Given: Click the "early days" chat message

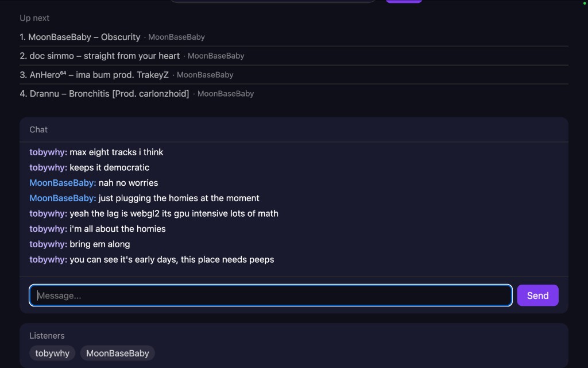Looking at the screenshot, I should click(172, 259).
